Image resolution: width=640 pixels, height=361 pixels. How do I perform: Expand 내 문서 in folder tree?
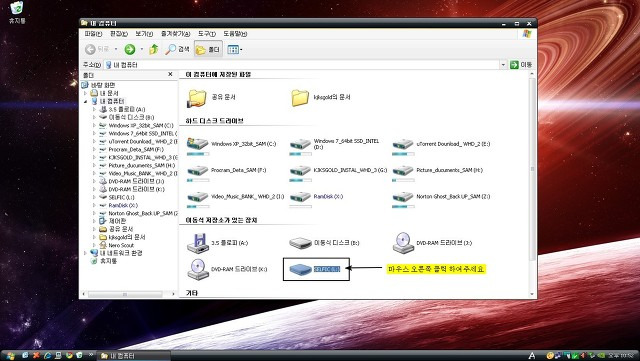click(x=86, y=93)
